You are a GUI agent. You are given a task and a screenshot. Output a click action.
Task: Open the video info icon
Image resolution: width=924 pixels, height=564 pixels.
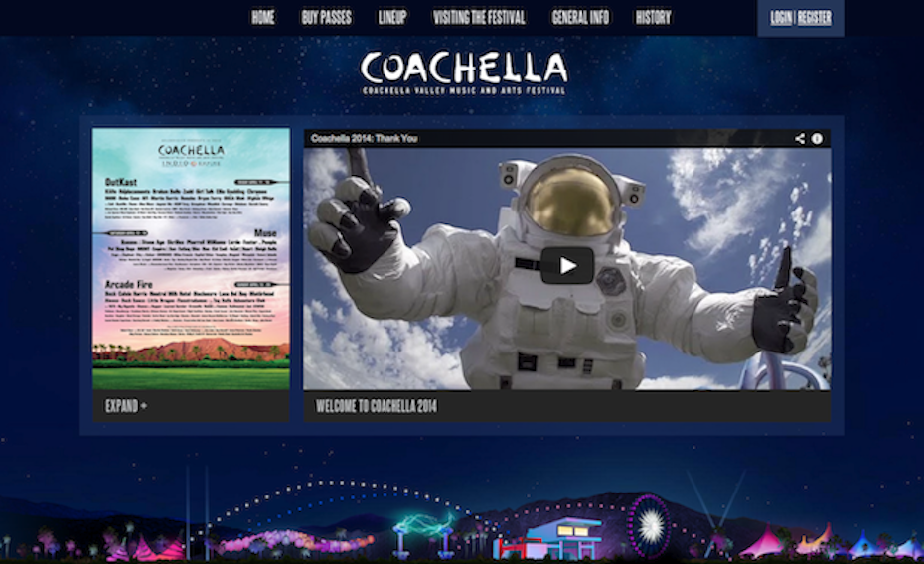[x=817, y=138]
